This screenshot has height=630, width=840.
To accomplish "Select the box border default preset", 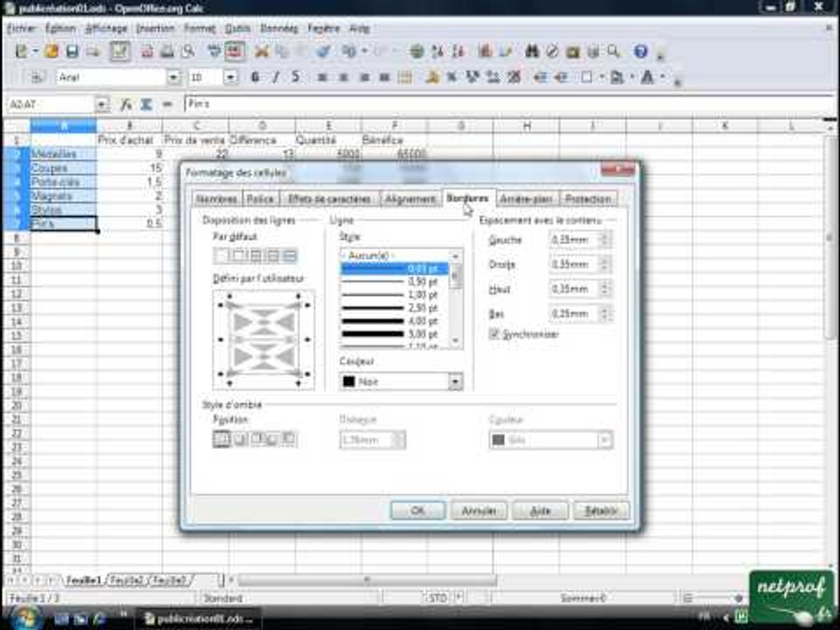I will 238,255.
